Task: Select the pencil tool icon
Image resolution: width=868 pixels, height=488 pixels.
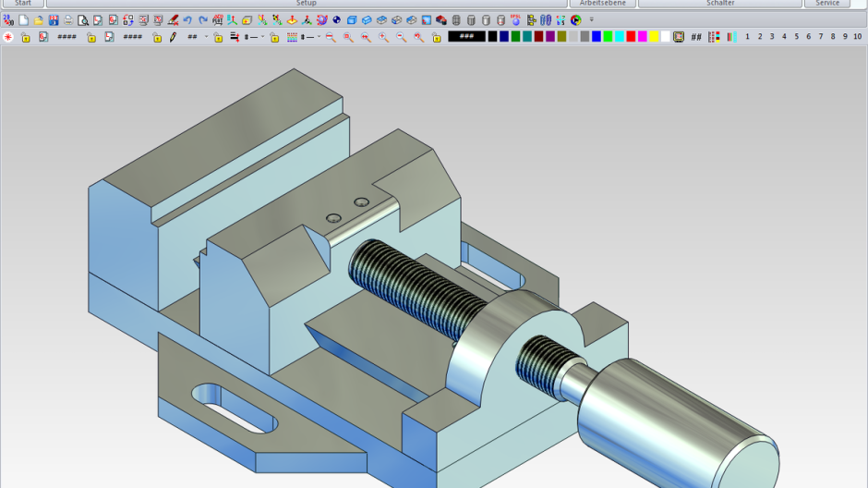Action: (173, 37)
